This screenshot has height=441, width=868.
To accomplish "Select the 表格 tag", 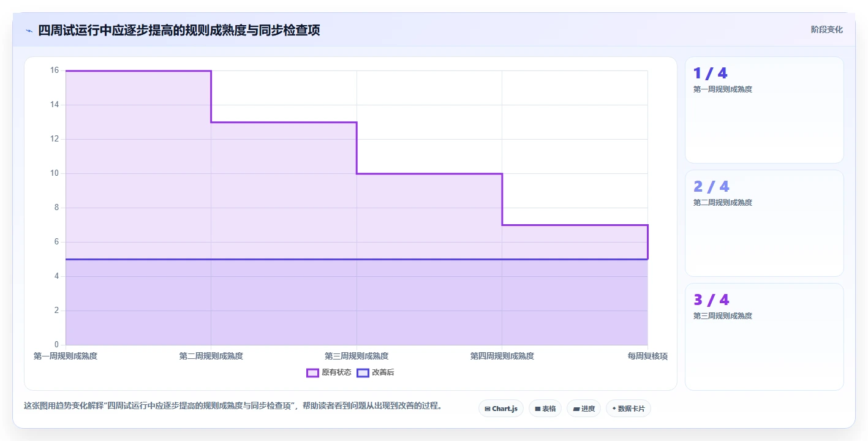I will tap(545, 409).
